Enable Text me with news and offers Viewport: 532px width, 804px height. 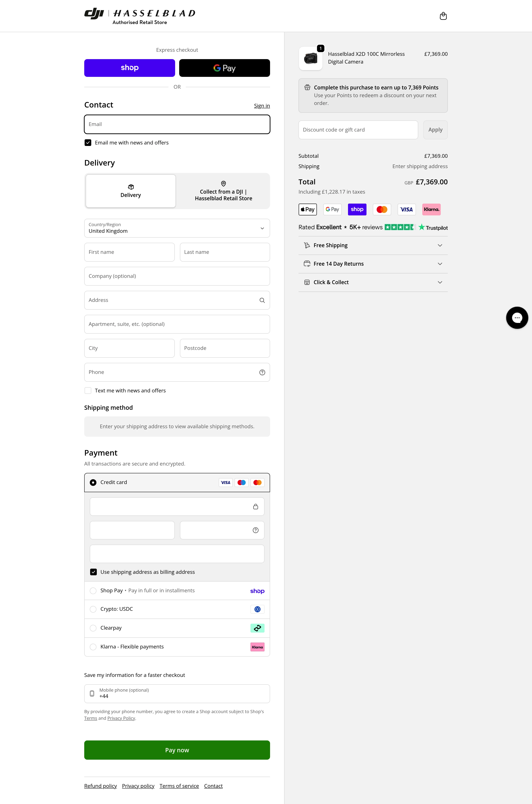(88, 391)
